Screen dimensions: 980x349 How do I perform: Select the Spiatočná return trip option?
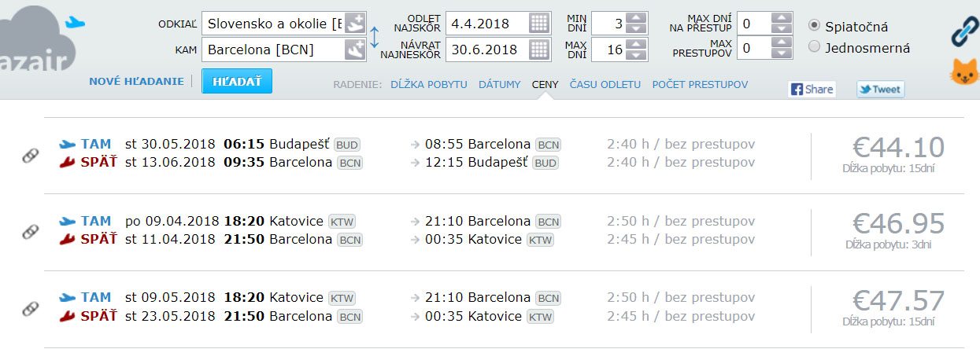(x=815, y=26)
